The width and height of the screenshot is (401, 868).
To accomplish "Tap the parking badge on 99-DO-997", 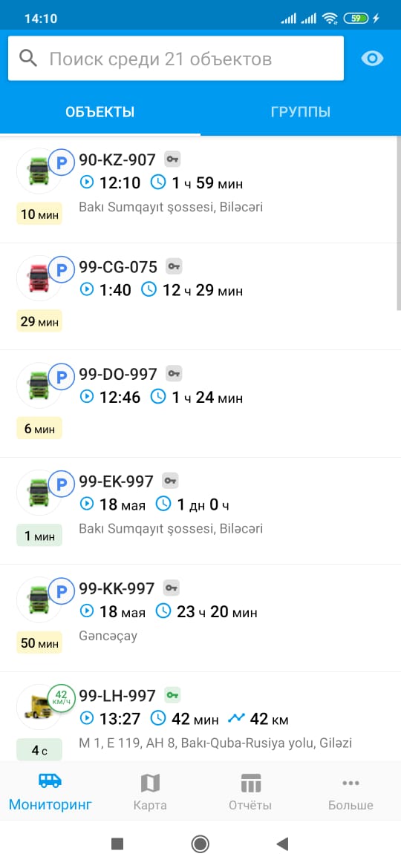I will click(x=62, y=377).
